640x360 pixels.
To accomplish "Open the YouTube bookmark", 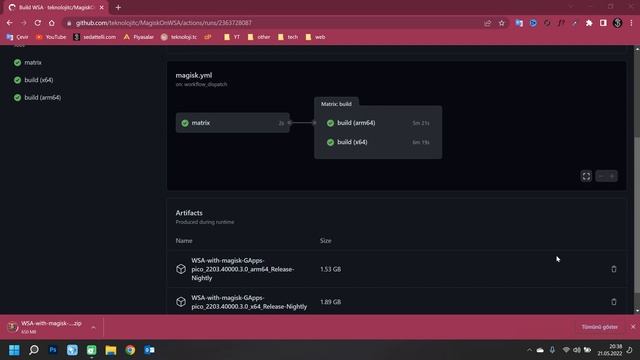I will pyautogui.click(x=51, y=37).
